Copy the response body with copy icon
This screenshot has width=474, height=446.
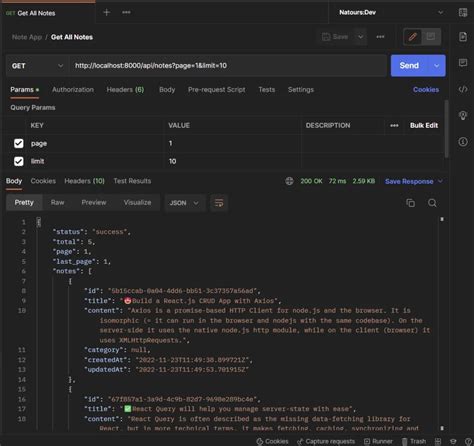click(411, 203)
